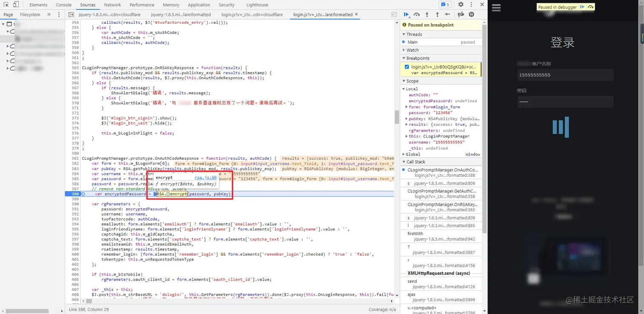Screen dimensions: 644x314
Task: Switch to the Network tab
Action: (112, 5)
